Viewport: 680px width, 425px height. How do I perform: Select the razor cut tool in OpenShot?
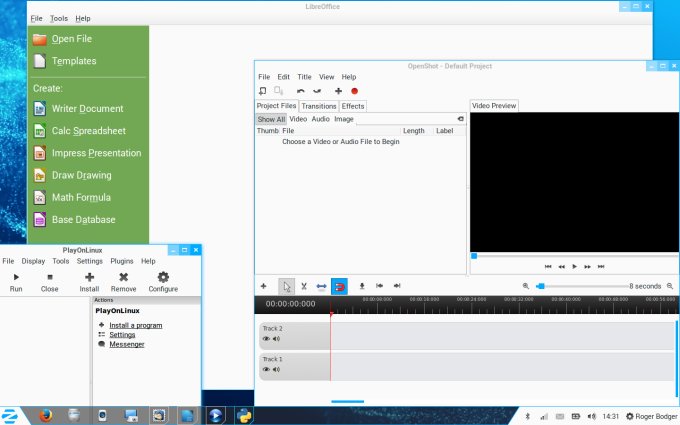click(x=305, y=286)
